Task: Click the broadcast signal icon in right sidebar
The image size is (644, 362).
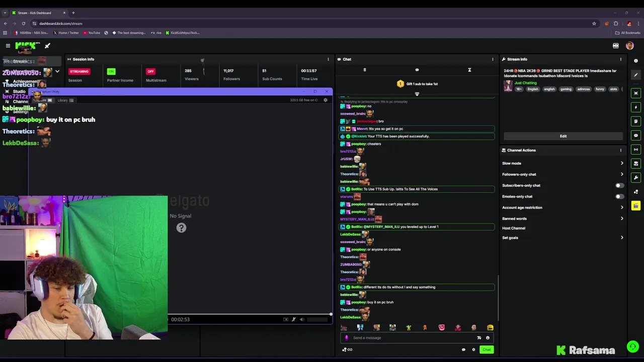Action: [x=636, y=149]
